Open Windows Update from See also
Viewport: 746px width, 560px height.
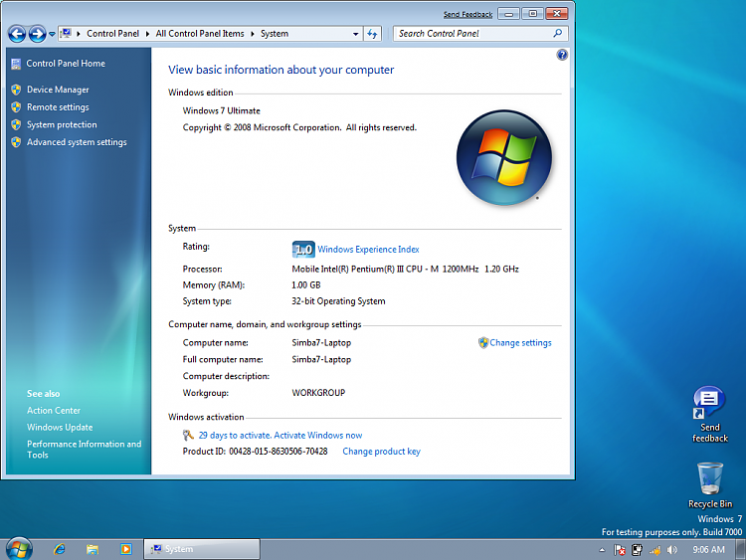[60, 428]
